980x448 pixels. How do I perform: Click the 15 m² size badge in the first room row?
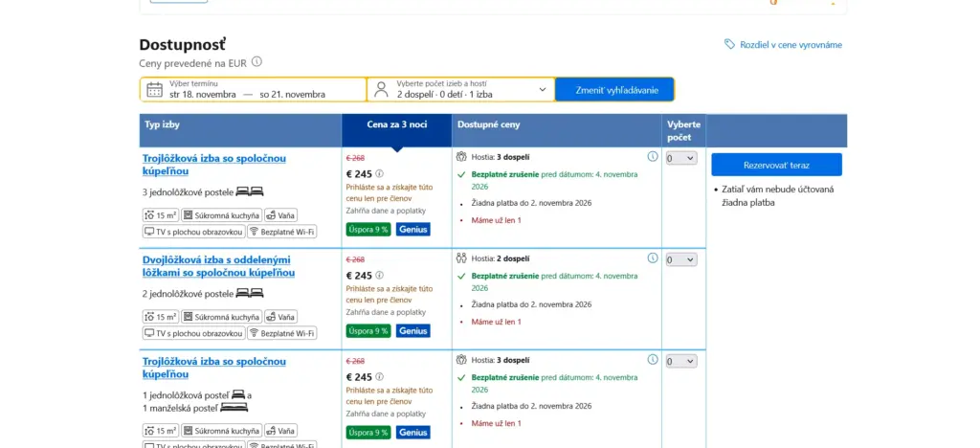click(161, 215)
